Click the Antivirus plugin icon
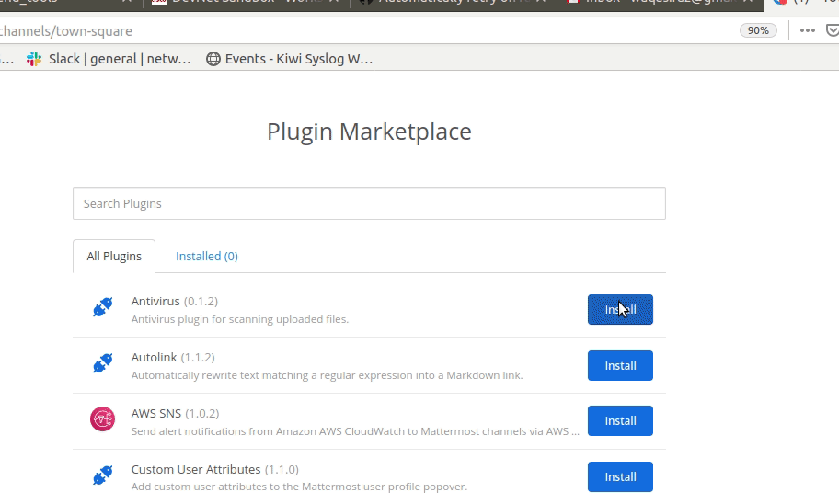Image resolution: width=839 pixels, height=504 pixels. 103,307
